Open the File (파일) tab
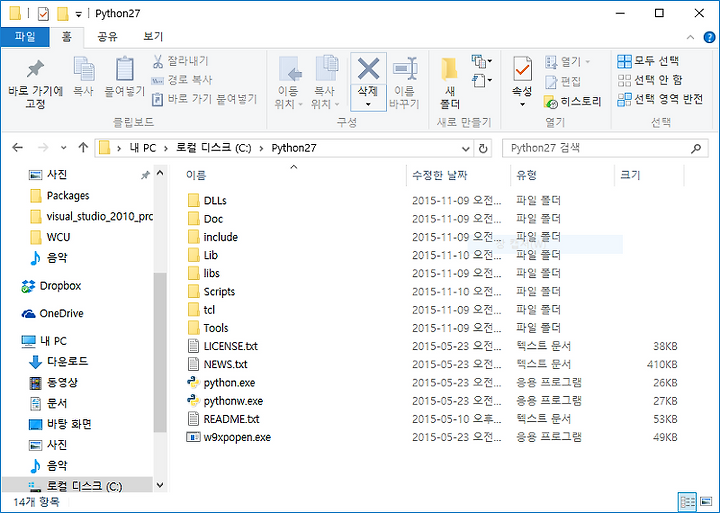 (x=25, y=37)
